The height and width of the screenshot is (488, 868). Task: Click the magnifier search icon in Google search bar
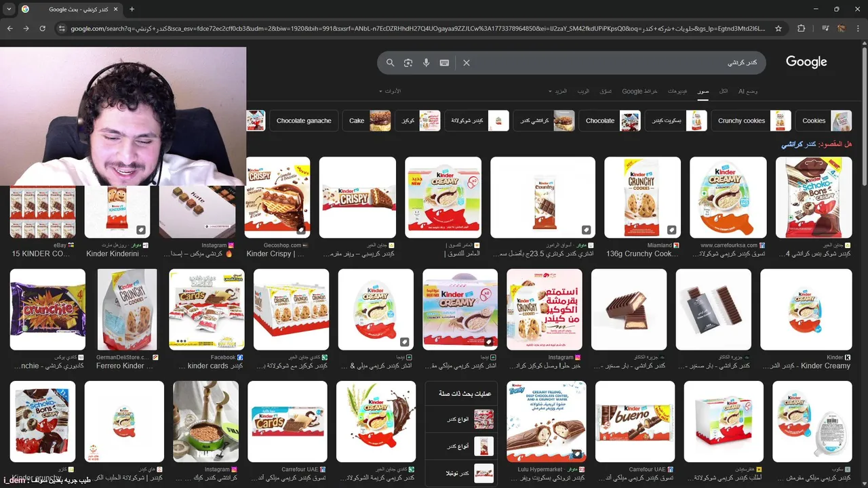coord(390,62)
